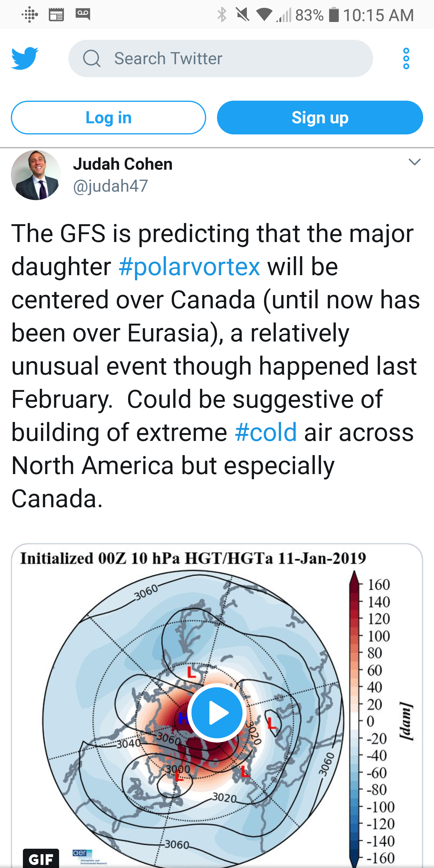Viewport: 434px width, 868px height.
Task: Tap the Judah Cohen display name
Action: (x=123, y=164)
